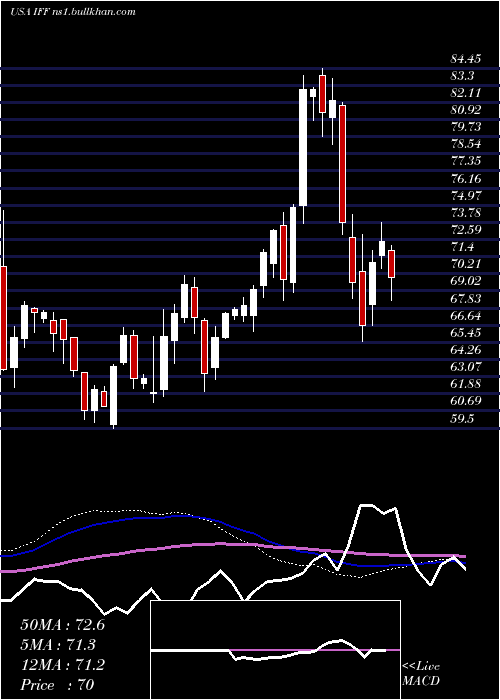The height and width of the screenshot is (700, 500).
Task: Select the 74.97 price axis label
Action: [x=466, y=196]
